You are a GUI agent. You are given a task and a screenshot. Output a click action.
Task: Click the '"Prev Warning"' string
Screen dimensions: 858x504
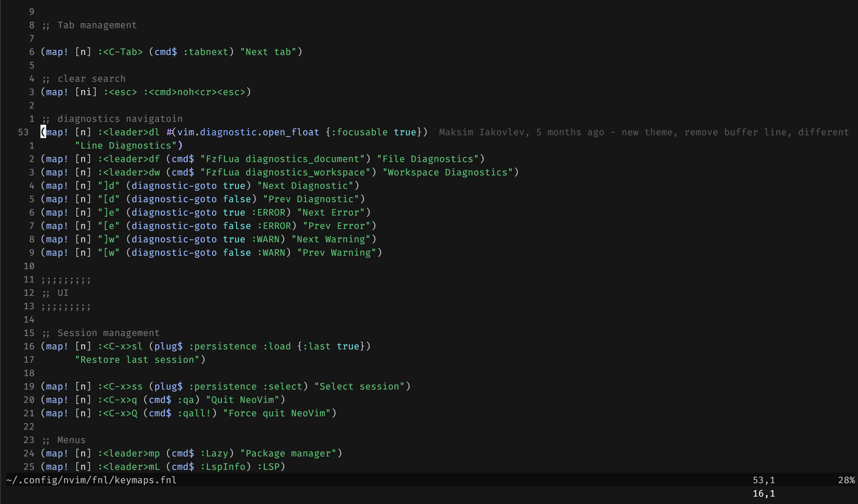point(337,253)
